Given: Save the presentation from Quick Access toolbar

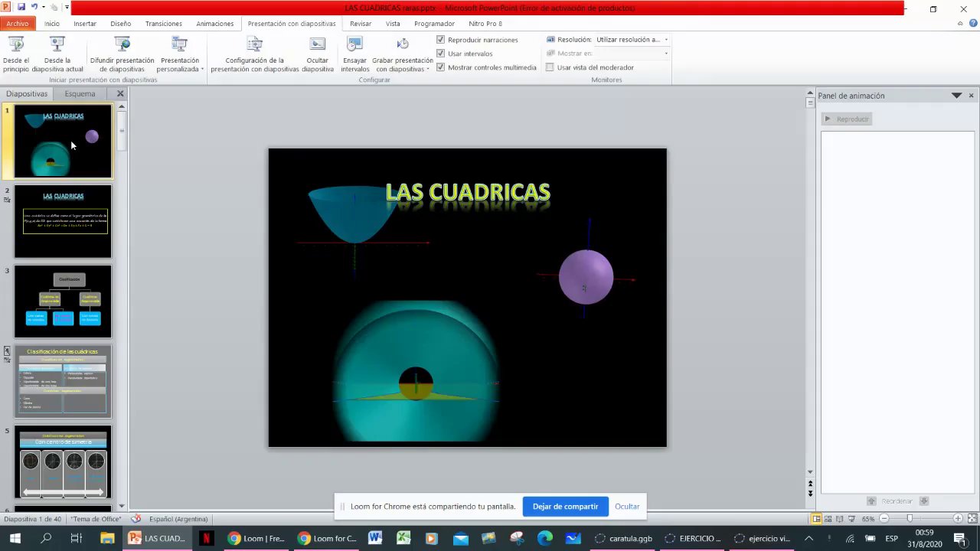Looking at the screenshot, I should pyautogui.click(x=21, y=8).
